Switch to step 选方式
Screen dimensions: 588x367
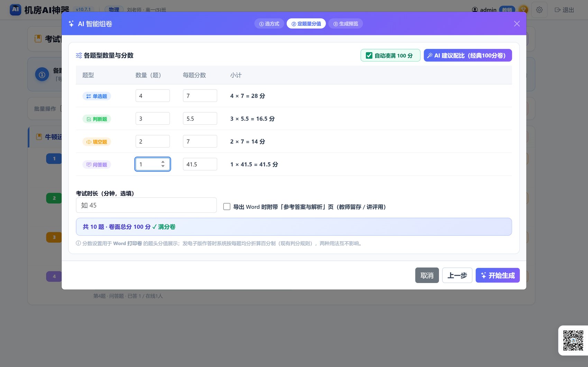tap(269, 24)
